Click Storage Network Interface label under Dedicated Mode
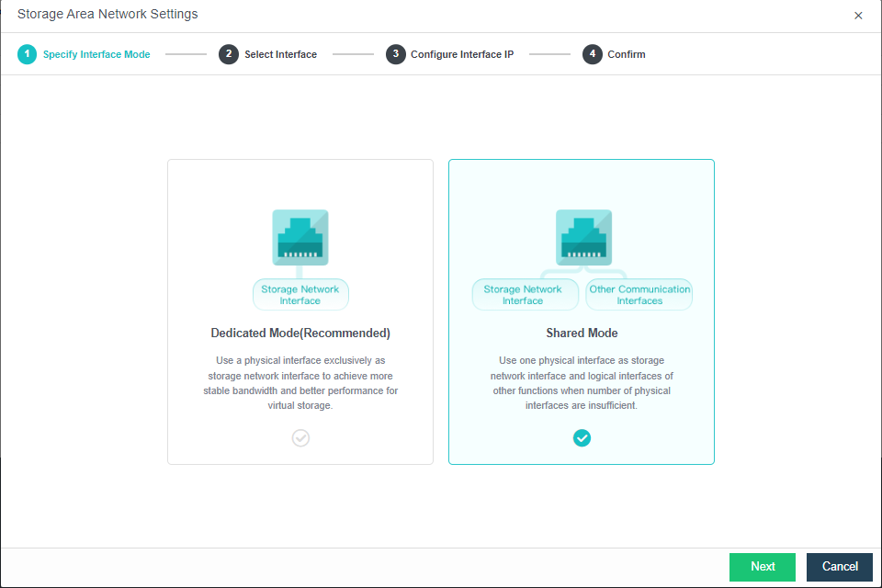Screen dimensions: 882x588 [300, 295]
